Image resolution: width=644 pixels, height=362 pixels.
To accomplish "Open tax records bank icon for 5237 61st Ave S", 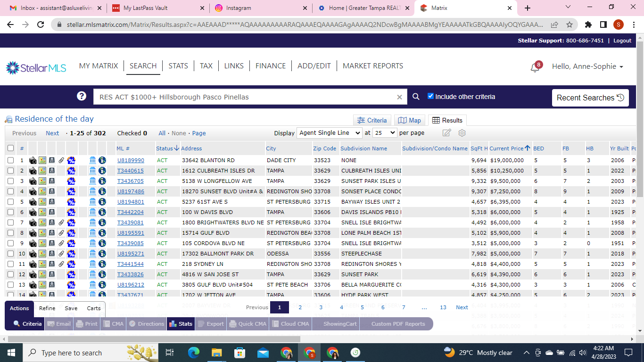I will [92, 202].
